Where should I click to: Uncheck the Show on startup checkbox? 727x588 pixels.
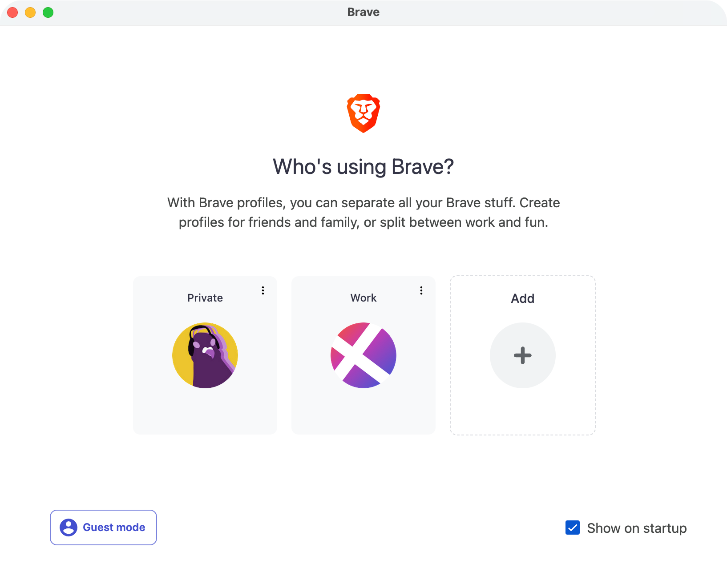[573, 528]
